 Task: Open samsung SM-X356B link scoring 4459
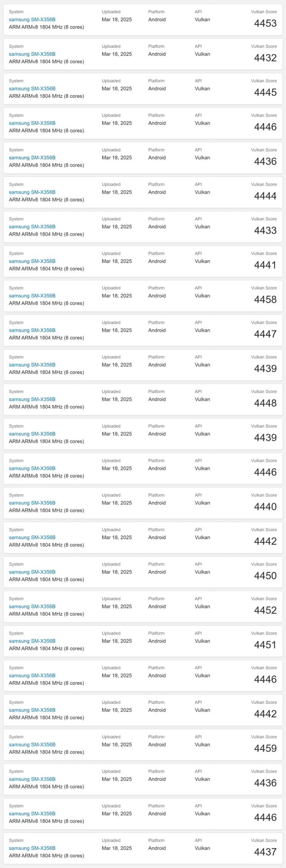[32, 744]
